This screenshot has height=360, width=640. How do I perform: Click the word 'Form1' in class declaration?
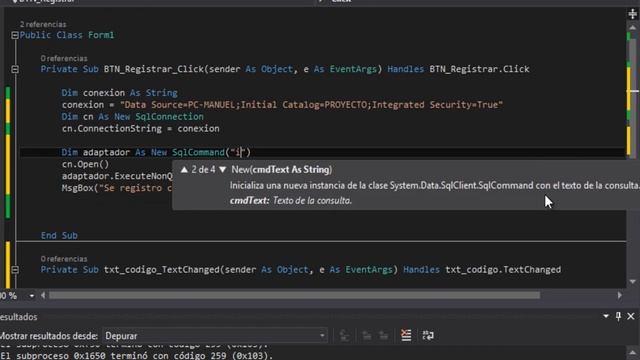coord(101,35)
